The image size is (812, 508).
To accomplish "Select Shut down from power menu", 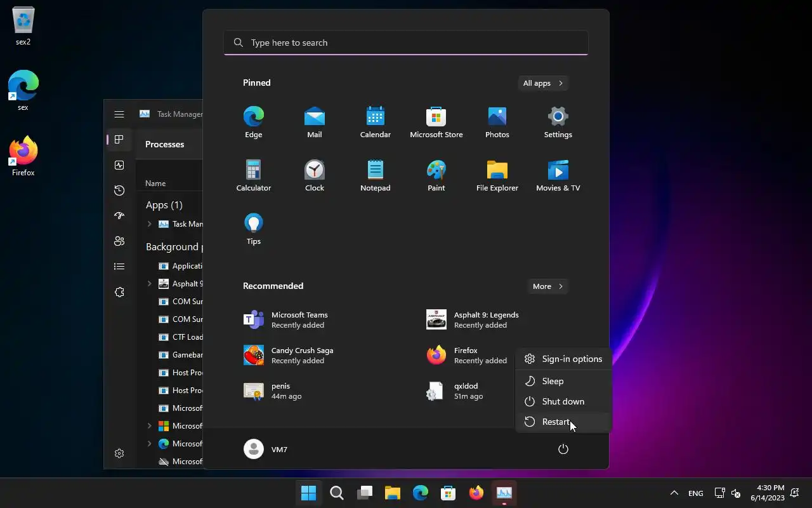I will pos(563,401).
